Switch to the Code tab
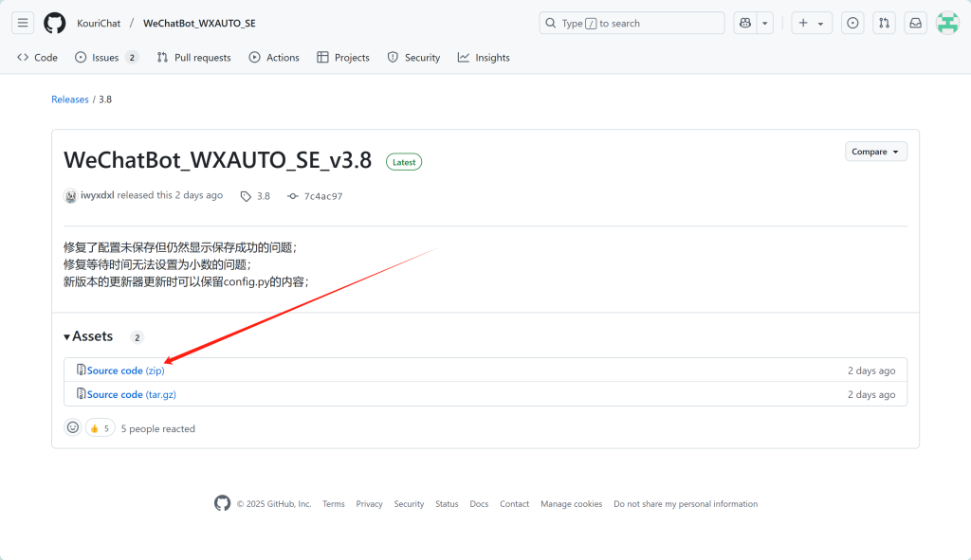The width and height of the screenshot is (971, 560). (x=37, y=58)
